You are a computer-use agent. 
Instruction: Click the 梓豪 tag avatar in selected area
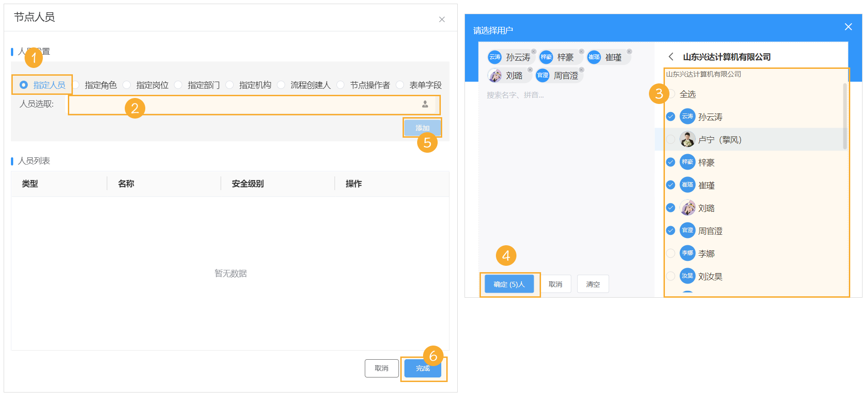click(546, 57)
